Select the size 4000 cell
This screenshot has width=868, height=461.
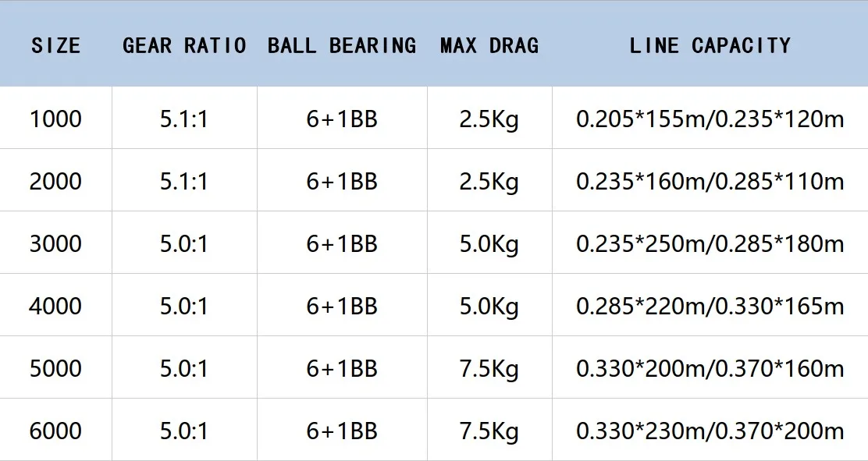point(55,306)
